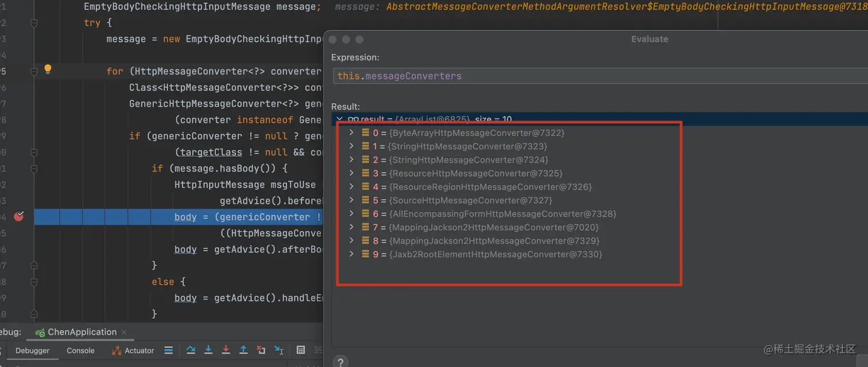Click the 'body = getAdvice().handleE' code line
This screenshot has width=868, height=367.
click(248, 298)
